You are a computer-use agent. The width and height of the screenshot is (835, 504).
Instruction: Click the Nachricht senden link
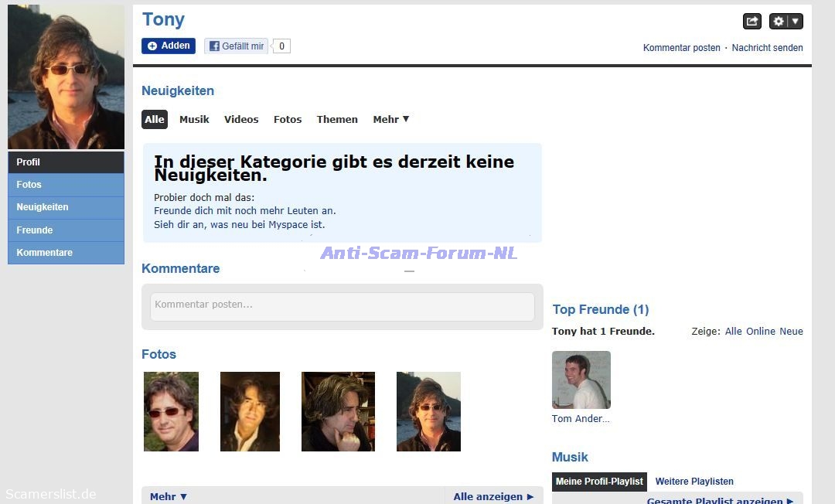coord(767,48)
